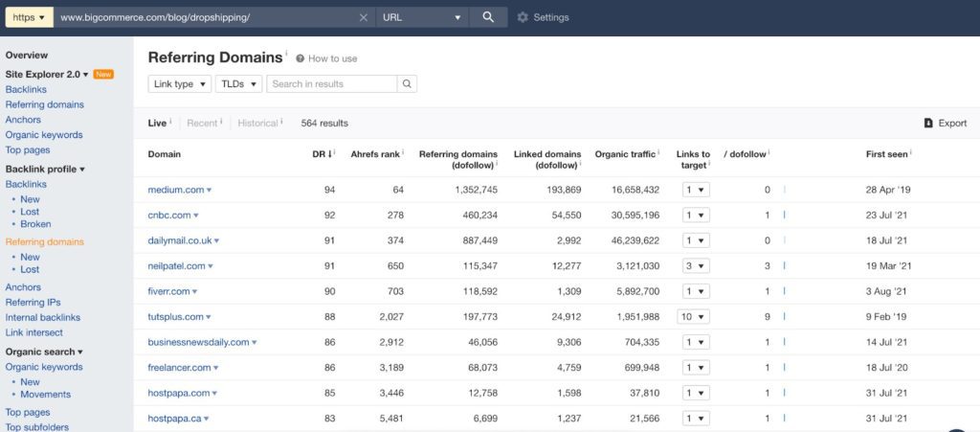Open the dailymail.co.uk domain link

click(x=180, y=240)
